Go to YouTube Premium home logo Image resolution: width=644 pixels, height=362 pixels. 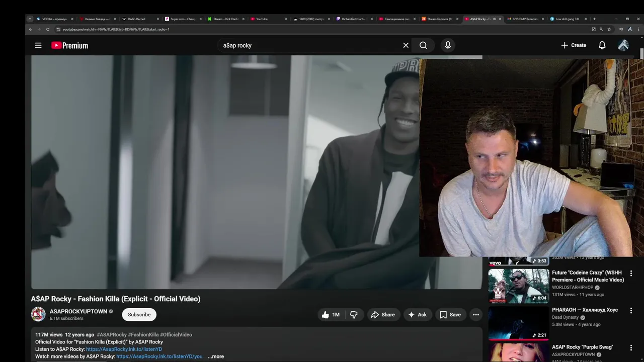point(69,45)
